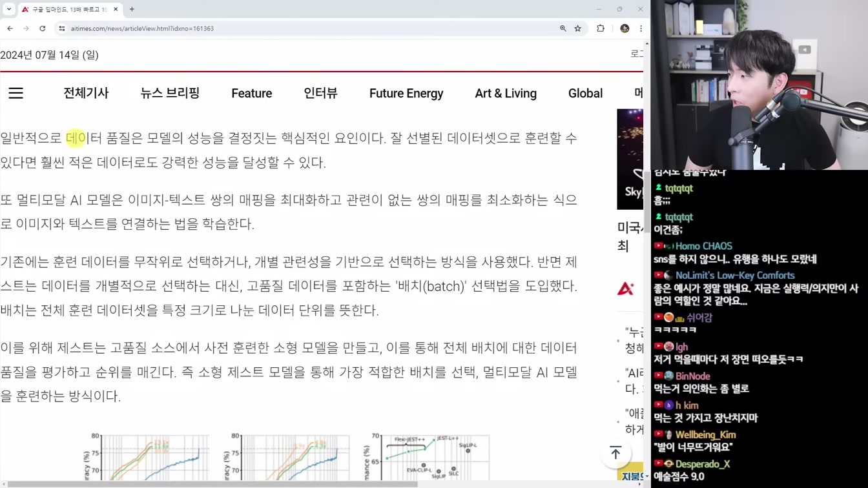The image size is (868, 488).
Task: Click chat username h kim
Action: coord(687,405)
